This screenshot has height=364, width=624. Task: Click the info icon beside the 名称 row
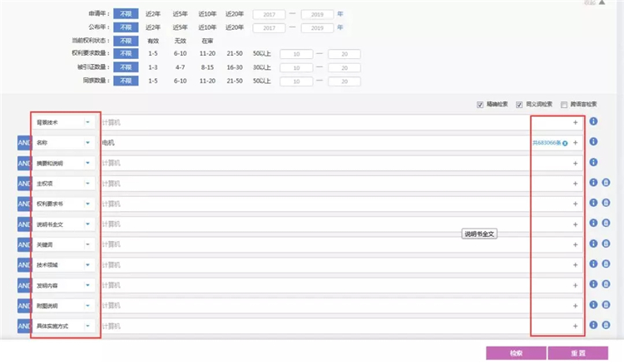point(593,142)
